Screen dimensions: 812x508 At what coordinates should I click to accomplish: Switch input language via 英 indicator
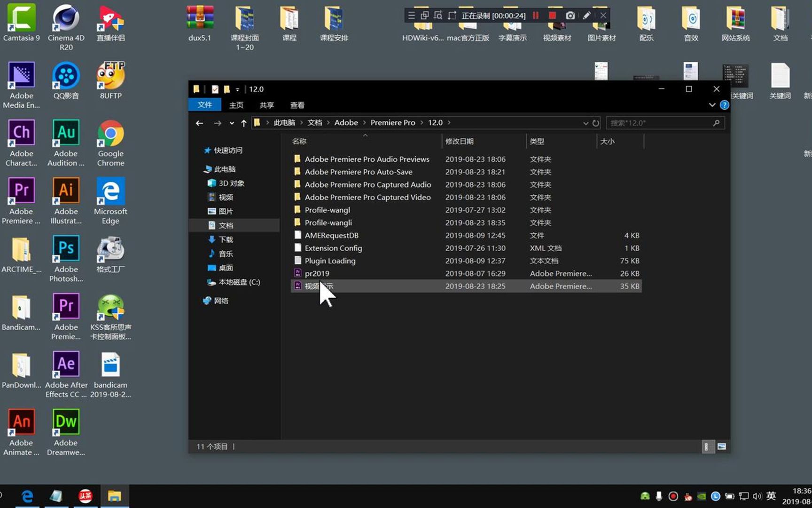(x=771, y=496)
